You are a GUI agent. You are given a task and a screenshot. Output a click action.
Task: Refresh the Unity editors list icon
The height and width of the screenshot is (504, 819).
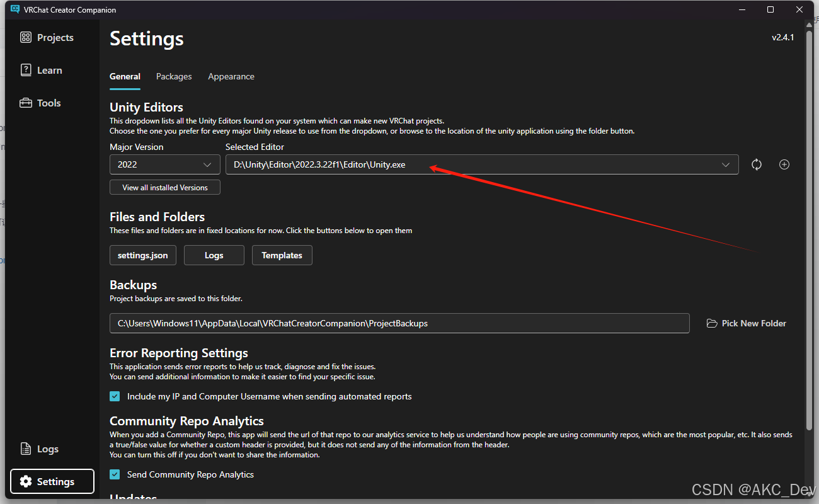point(757,164)
